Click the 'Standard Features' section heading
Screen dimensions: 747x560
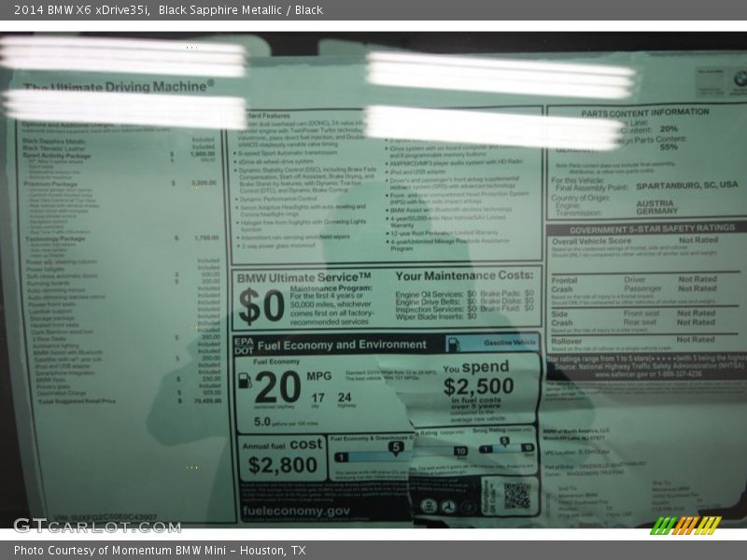(x=267, y=116)
